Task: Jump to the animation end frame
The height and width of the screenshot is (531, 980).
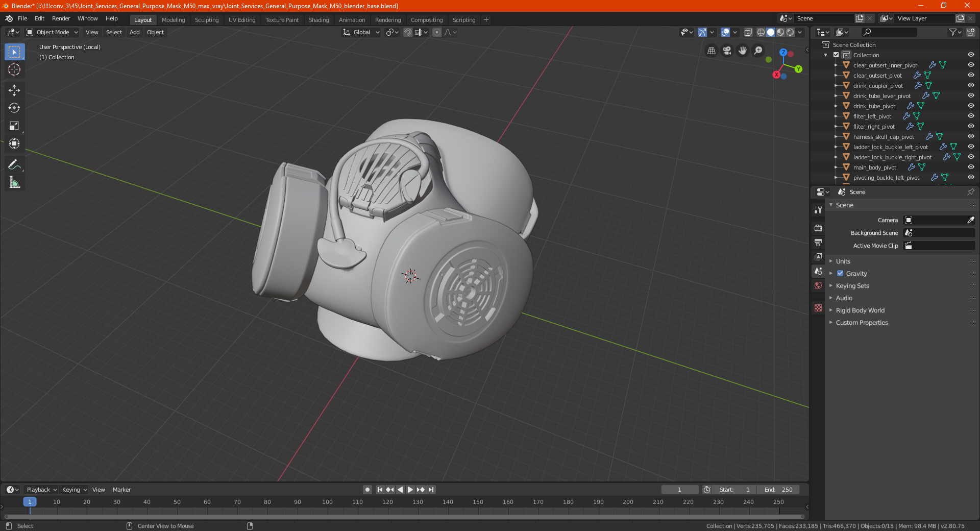Action: pos(431,490)
